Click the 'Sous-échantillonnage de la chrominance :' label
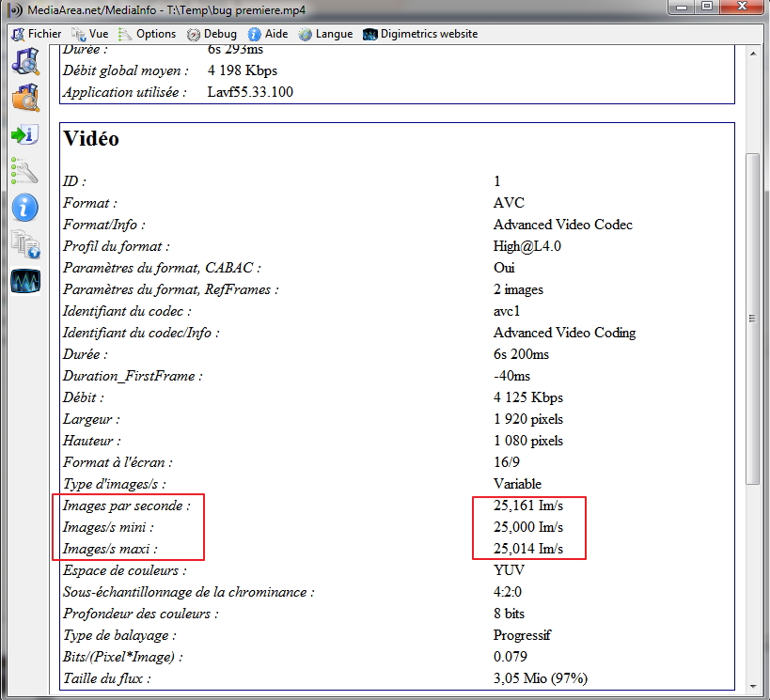This screenshot has width=770, height=700. 188,592
